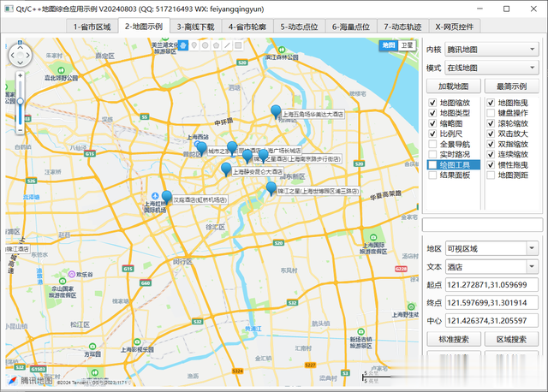Open the 5-动态点位 tab

point(299,27)
